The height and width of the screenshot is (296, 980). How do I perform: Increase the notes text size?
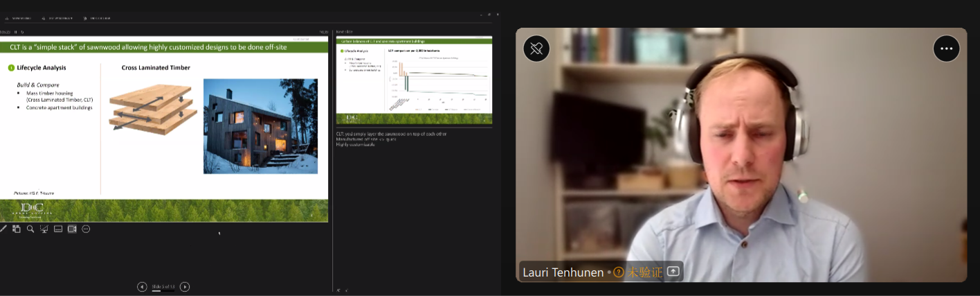pyautogui.click(x=338, y=290)
